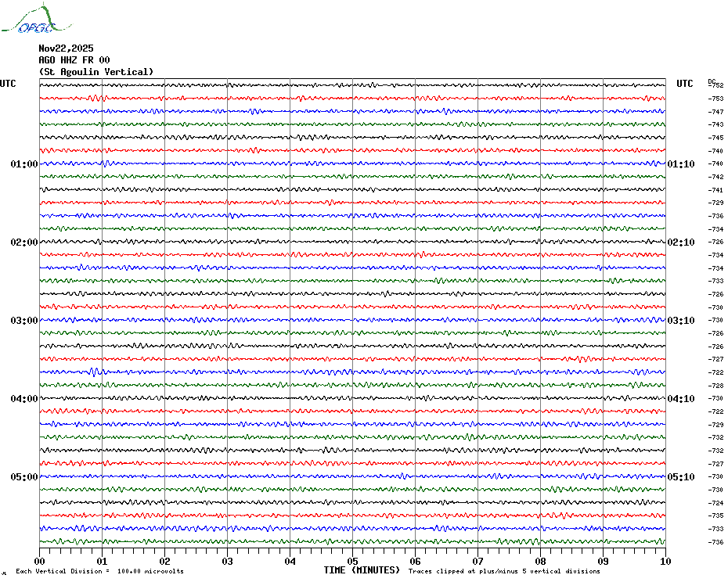Click the 10 minute axis label
The height and width of the screenshot is (582, 728).
click(666, 561)
